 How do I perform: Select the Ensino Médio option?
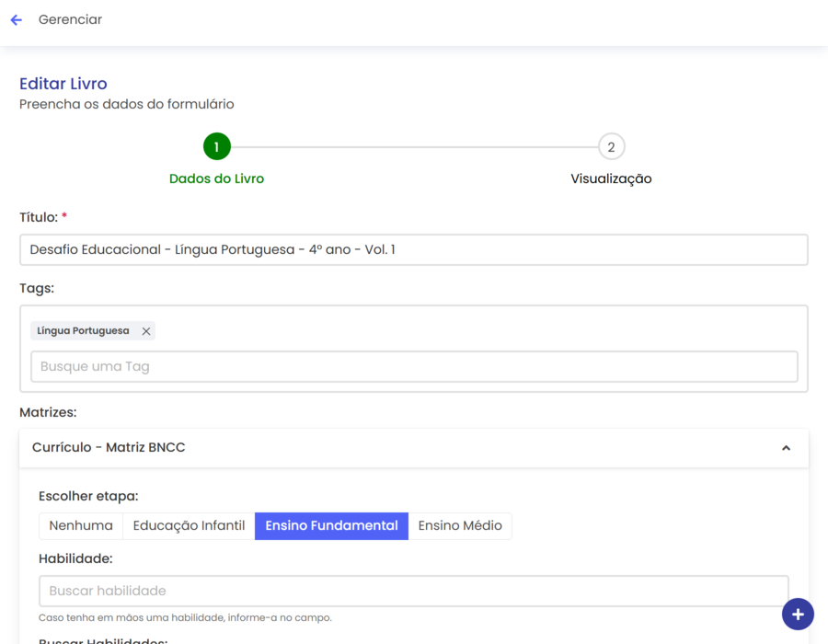(460, 526)
